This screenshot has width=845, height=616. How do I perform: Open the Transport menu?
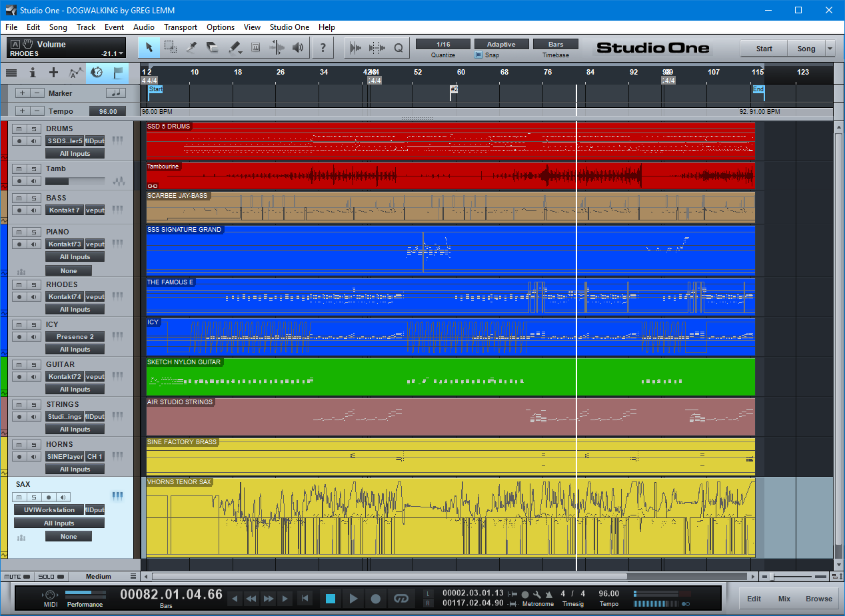[181, 27]
